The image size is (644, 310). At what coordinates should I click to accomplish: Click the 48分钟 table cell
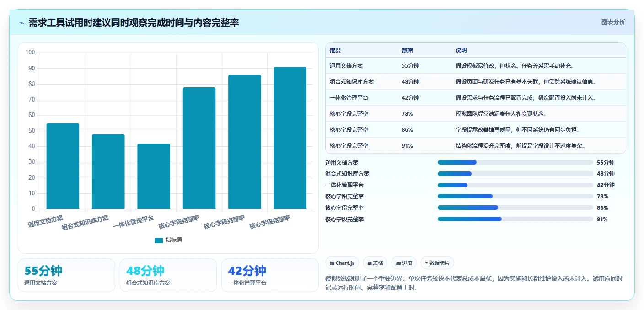tap(410, 82)
